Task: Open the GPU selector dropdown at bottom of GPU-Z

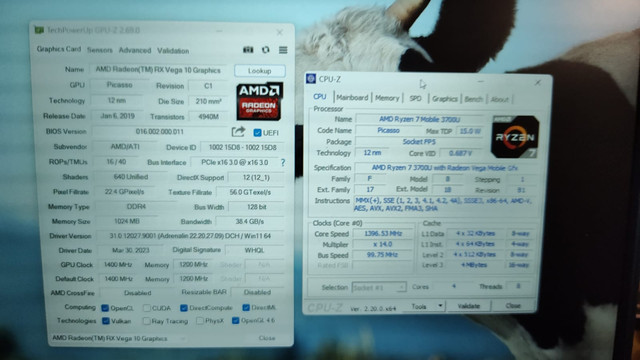Action: (x=119, y=338)
